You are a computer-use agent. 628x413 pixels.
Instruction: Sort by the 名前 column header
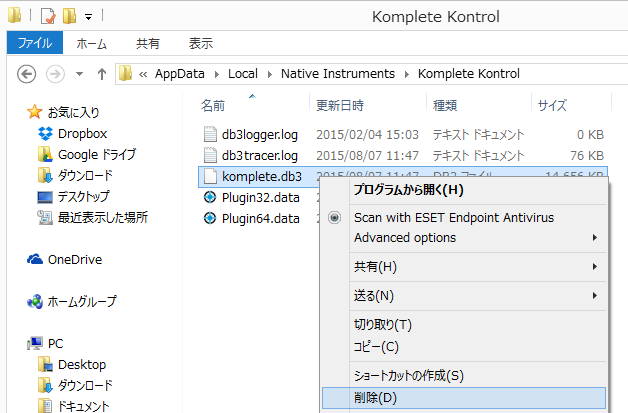pos(213,105)
